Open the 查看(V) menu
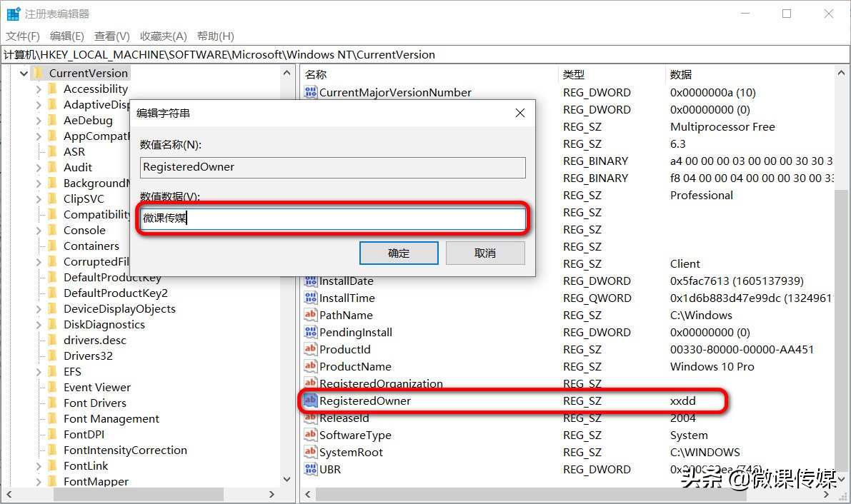 coord(111,36)
